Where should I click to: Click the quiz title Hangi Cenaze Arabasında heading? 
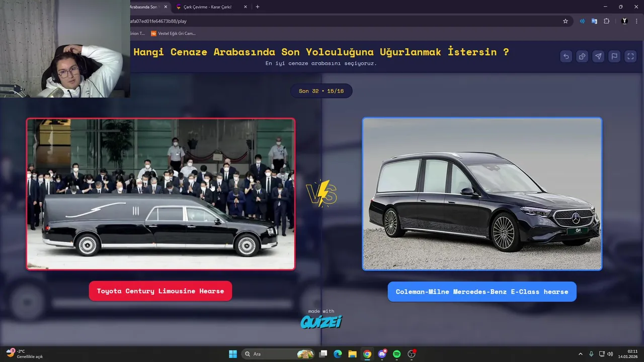coord(321,52)
